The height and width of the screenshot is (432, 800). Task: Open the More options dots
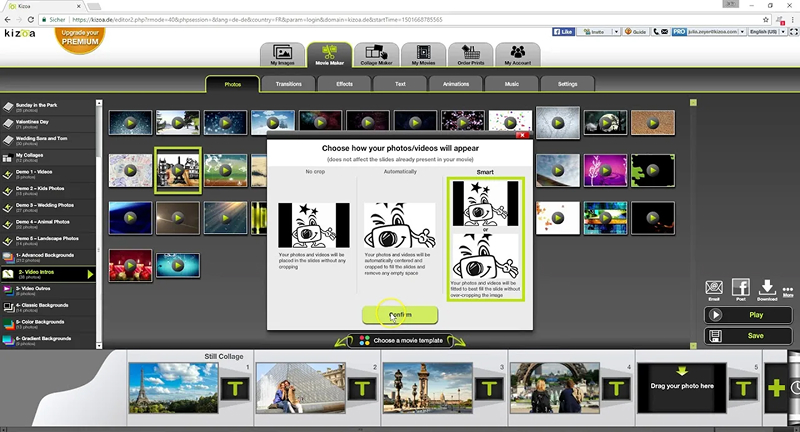(x=789, y=288)
